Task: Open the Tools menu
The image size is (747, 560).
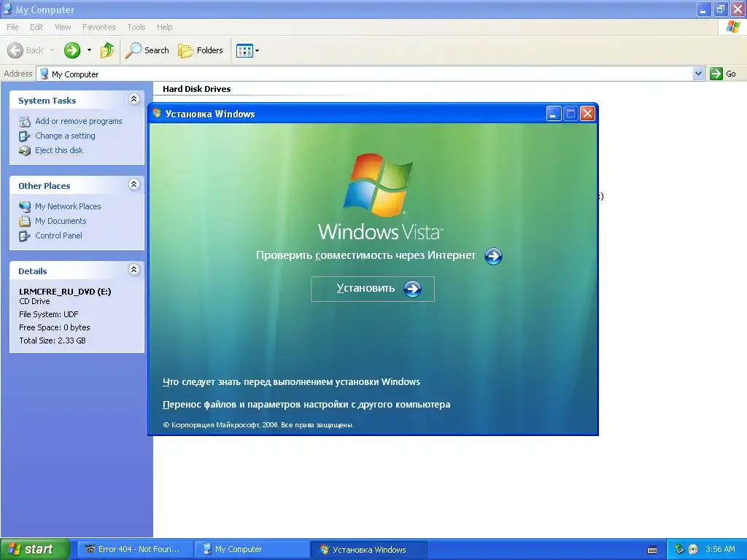Action: 136,27
